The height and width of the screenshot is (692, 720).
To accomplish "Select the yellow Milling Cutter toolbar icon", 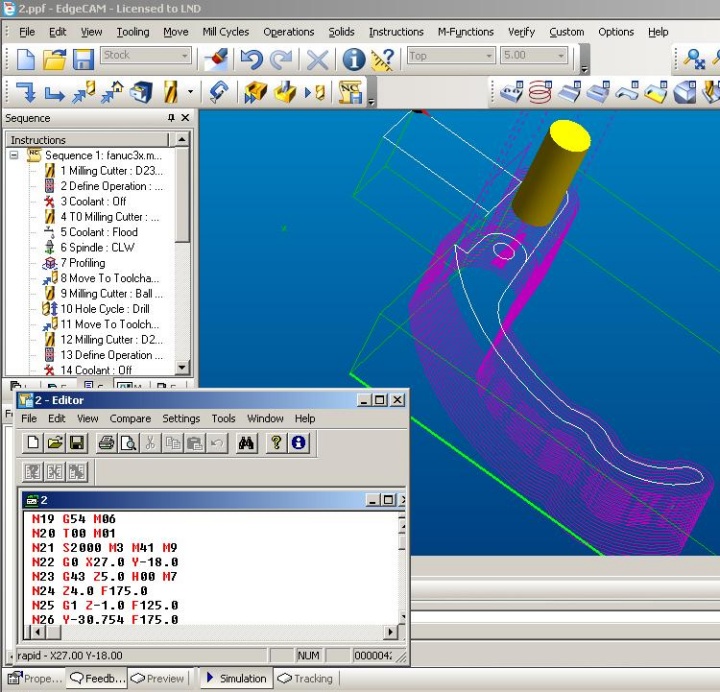I will [168, 93].
